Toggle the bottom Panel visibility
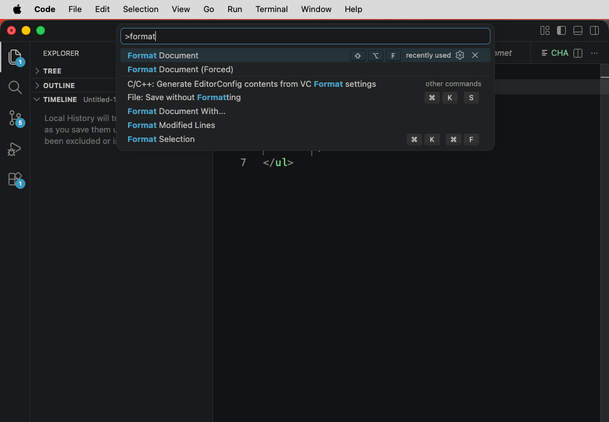Image resolution: width=609 pixels, height=422 pixels. coord(578,31)
